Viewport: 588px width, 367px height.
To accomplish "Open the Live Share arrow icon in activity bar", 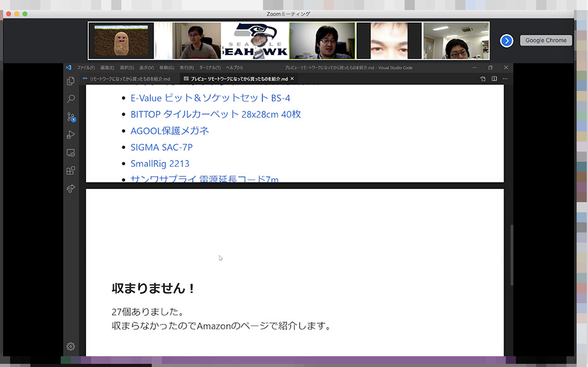I will coord(71,188).
